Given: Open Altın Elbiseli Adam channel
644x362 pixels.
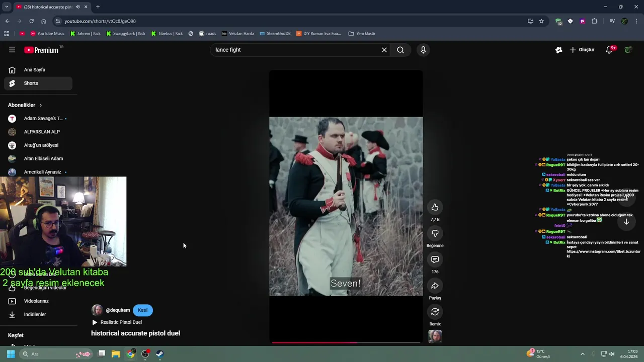Looking at the screenshot, I should coord(38,158).
